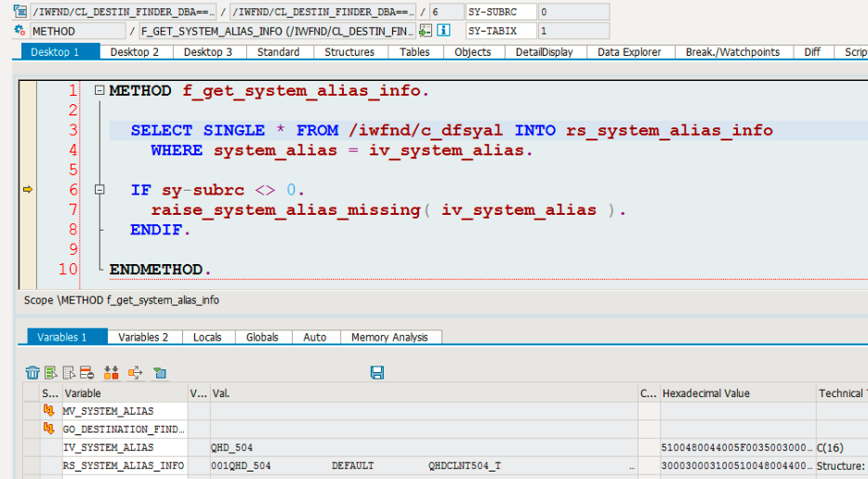Viewport: 868px width, 479px height.
Task: Click the gear icon next to METHOD
Action: (x=20, y=31)
